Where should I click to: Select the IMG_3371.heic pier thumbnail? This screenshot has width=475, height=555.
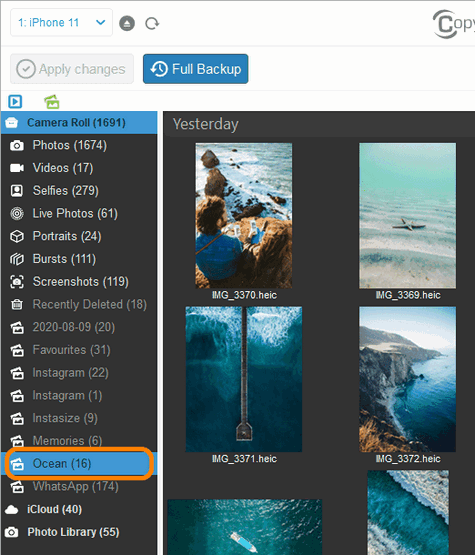(244, 379)
